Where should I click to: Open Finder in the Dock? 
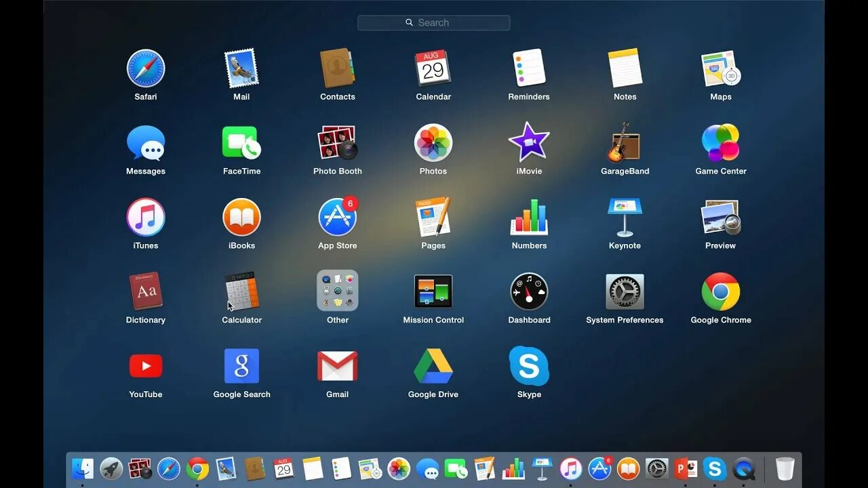[83, 468]
